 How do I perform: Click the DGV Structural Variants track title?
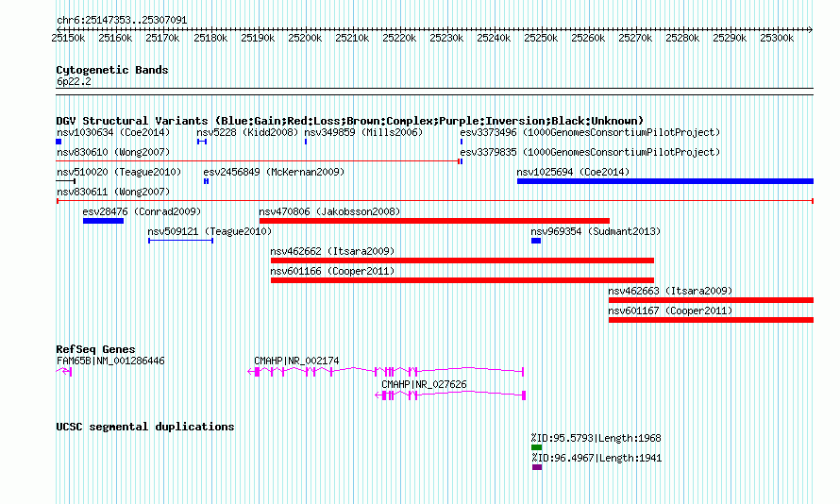pos(350,121)
